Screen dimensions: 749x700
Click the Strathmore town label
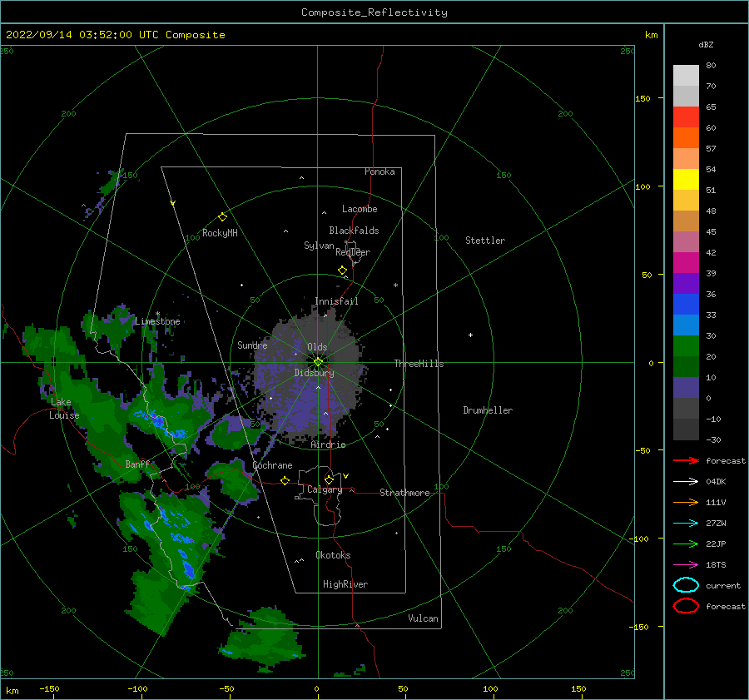point(404,493)
